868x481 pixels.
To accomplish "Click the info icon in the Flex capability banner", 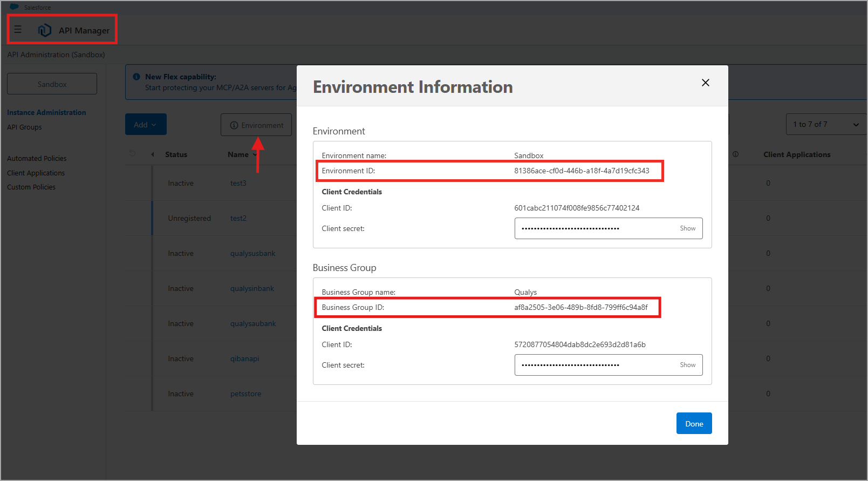I will coord(136,77).
